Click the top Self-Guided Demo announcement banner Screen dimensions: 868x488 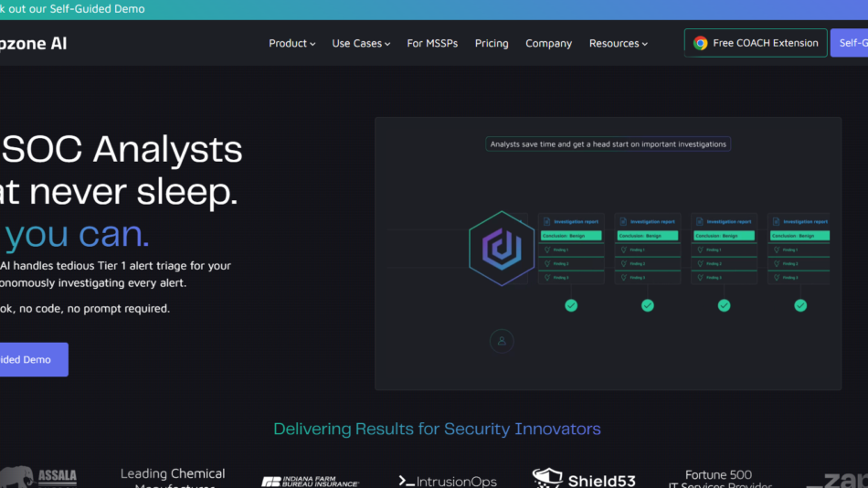pyautogui.click(x=73, y=9)
